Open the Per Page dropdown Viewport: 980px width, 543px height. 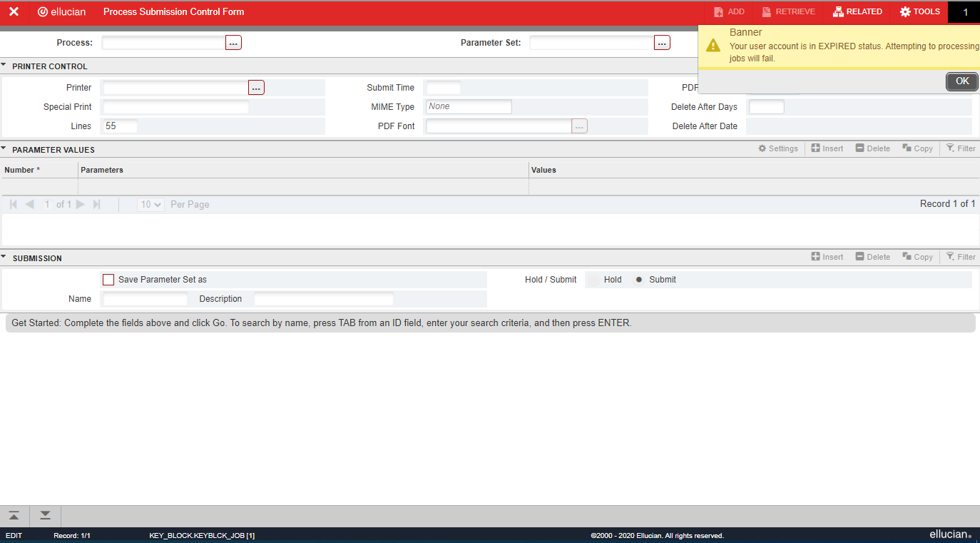pyautogui.click(x=150, y=205)
